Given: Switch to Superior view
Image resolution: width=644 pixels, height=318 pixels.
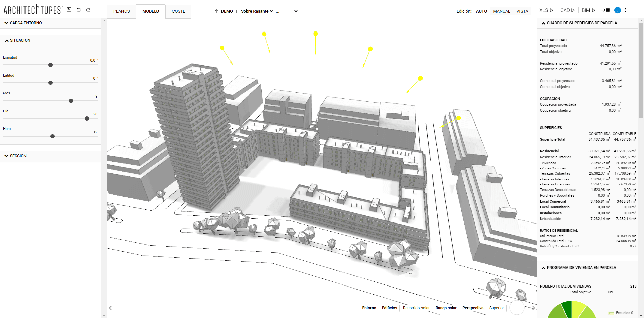Looking at the screenshot, I should coord(496,308).
